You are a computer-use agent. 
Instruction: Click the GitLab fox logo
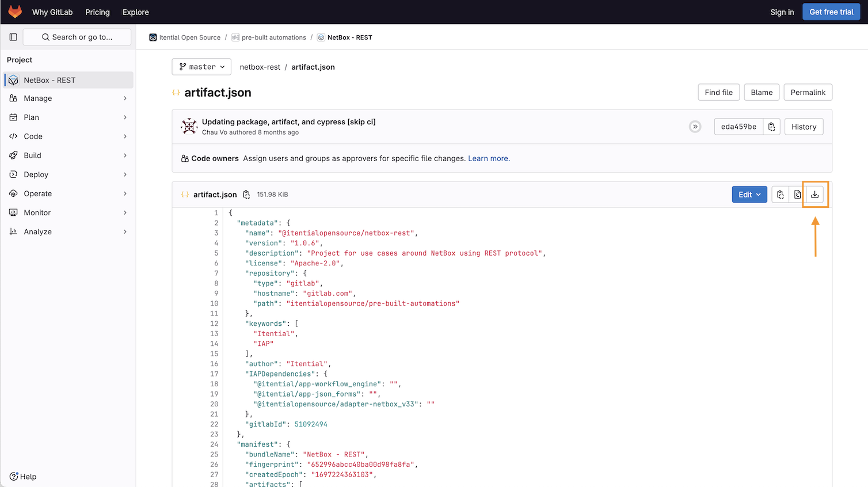[x=15, y=12]
